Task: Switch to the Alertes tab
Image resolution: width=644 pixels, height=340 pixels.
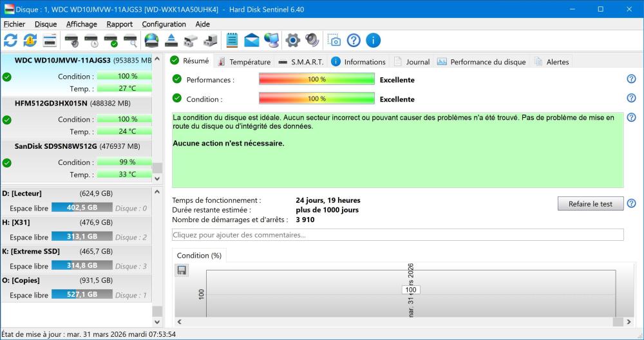Action: [x=552, y=62]
